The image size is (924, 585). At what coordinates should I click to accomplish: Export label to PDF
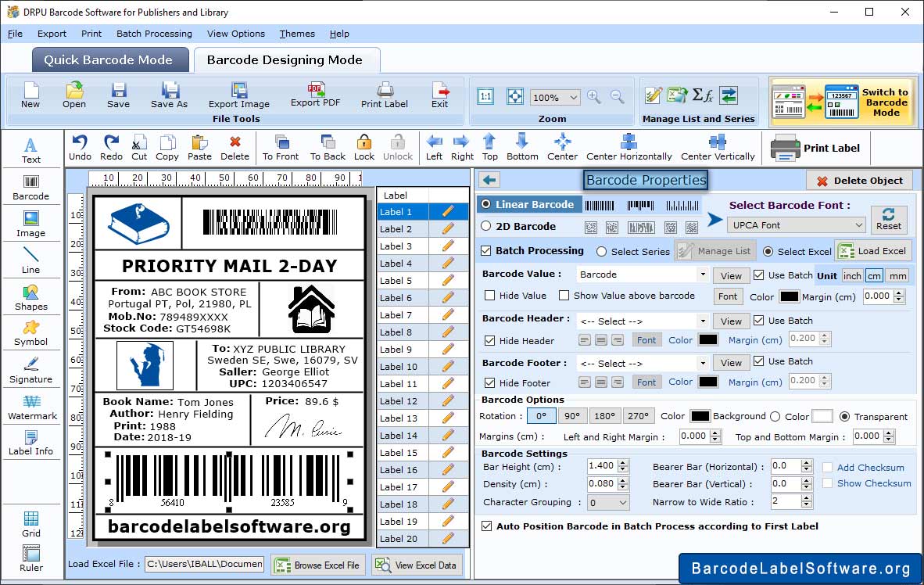(315, 95)
